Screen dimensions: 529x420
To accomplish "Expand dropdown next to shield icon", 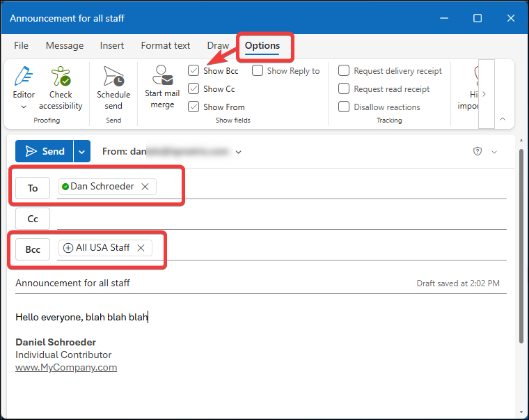I will coord(494,152).
